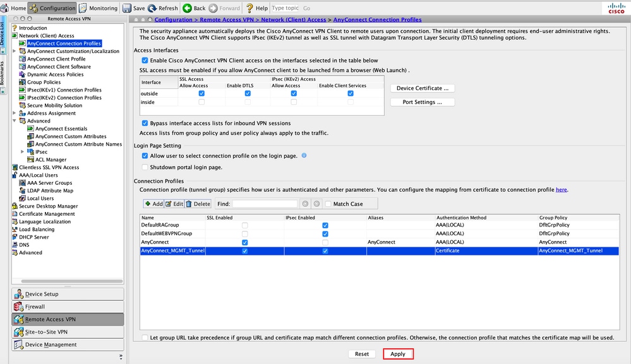Open Help from the toolbar
Image resolution: width=631 pixels, height=364 pixels.
coord(256,8)
